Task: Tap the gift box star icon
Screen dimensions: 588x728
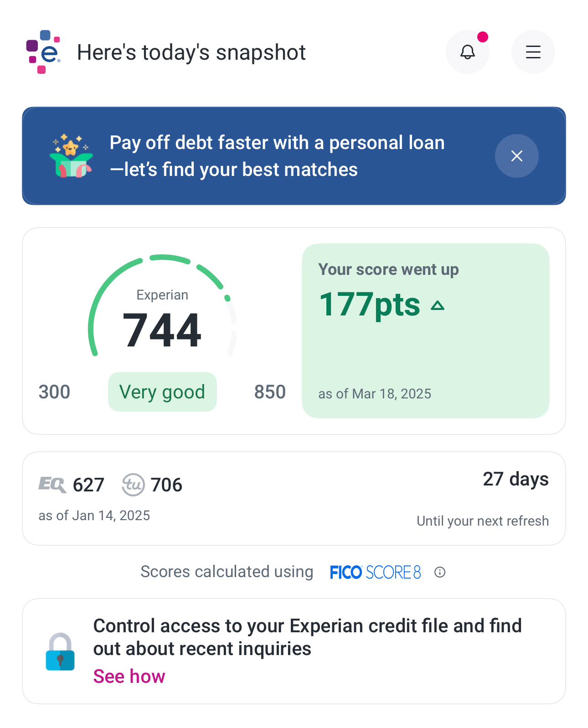Action: coord(71,156)
